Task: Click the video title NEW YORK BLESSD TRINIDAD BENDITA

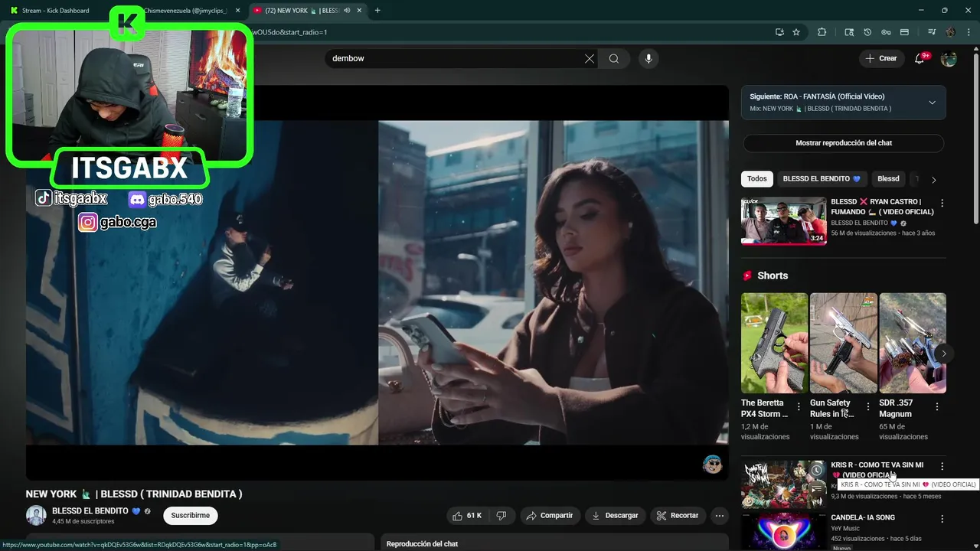Action: click(x=134, y=494)
